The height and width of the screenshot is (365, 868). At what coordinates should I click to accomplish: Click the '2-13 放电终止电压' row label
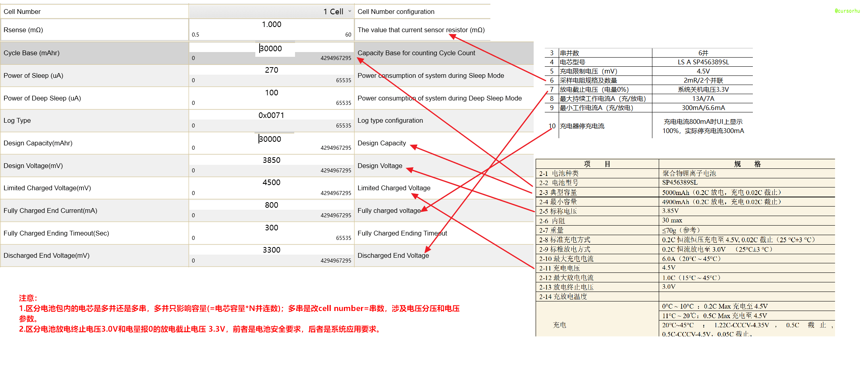tap(566, 288)
